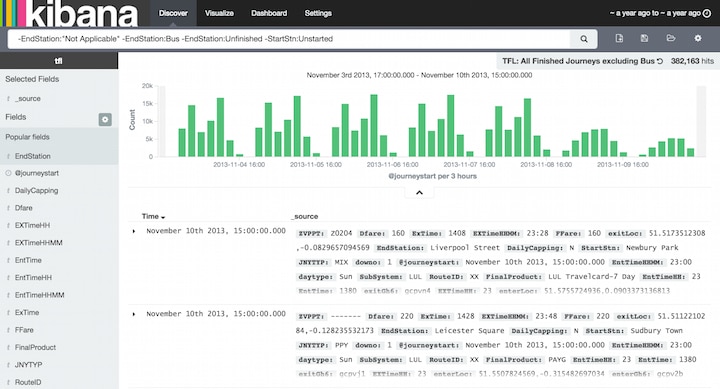The width and height of the screenshot is (720, 389).
Task: Click the '@journeystart per 3 hours' label
Action: click(433, 176)
